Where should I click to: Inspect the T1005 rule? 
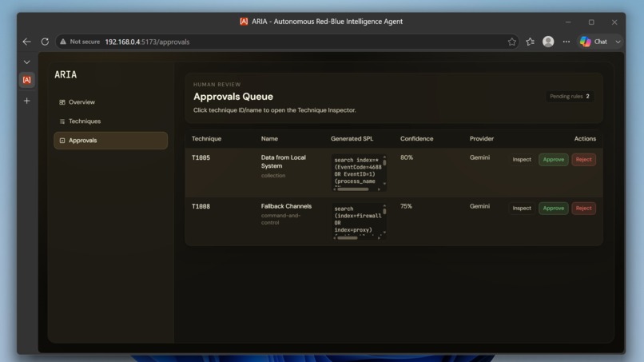point(522,160)
